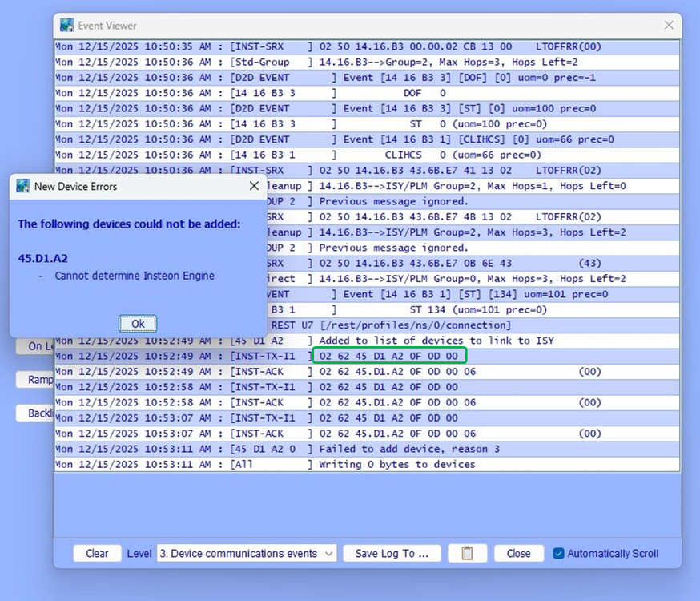This screenshot has width=700, height=601.
Task: Open the Level dropdown list
Action: point(247,553)
